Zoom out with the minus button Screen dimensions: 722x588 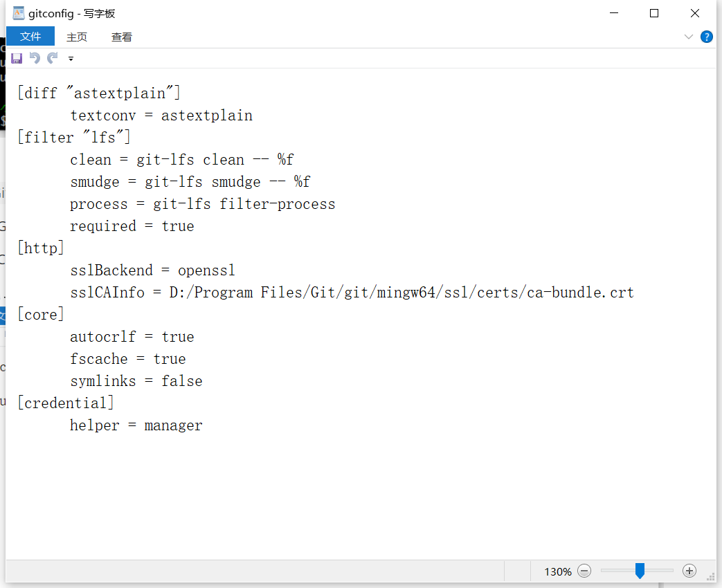click(584, 571)
